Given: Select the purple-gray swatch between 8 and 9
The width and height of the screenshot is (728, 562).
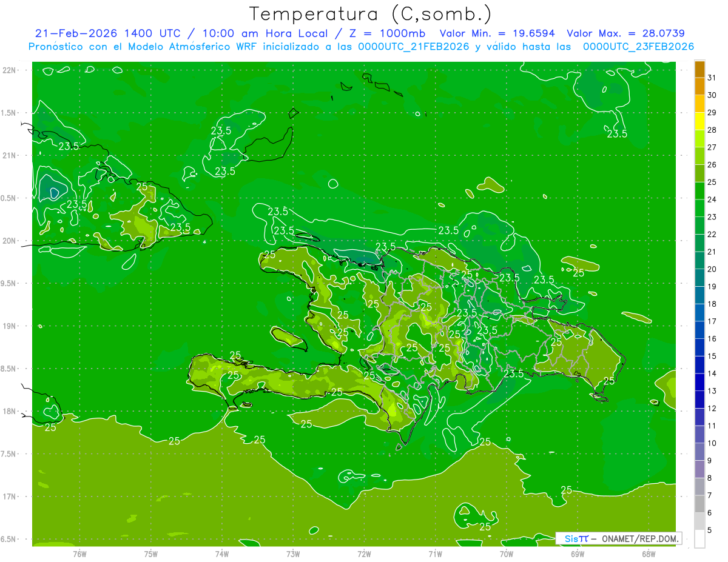Looking at the screenshot, I should tap(699, 469).
